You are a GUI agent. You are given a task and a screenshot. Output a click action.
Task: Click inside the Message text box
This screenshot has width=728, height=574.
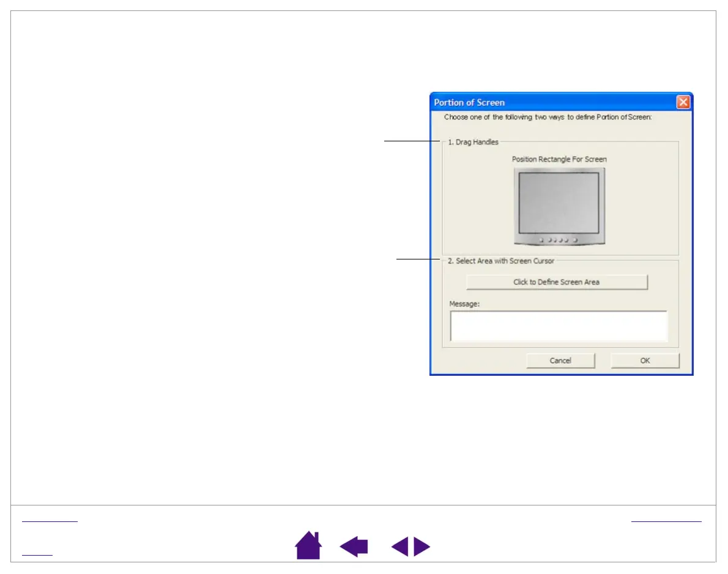(x=559, y=326)
